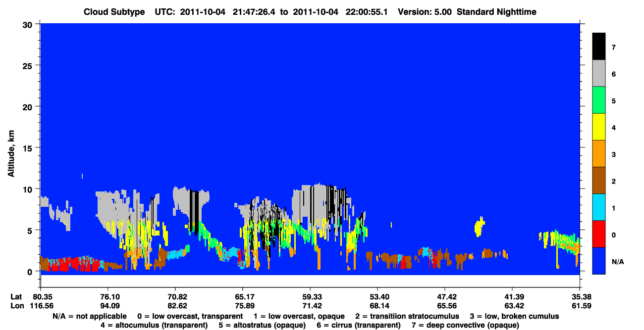
Task: Click the brown color swatch labeled 2
Action: pyautogui.click(x=599, y=180)
